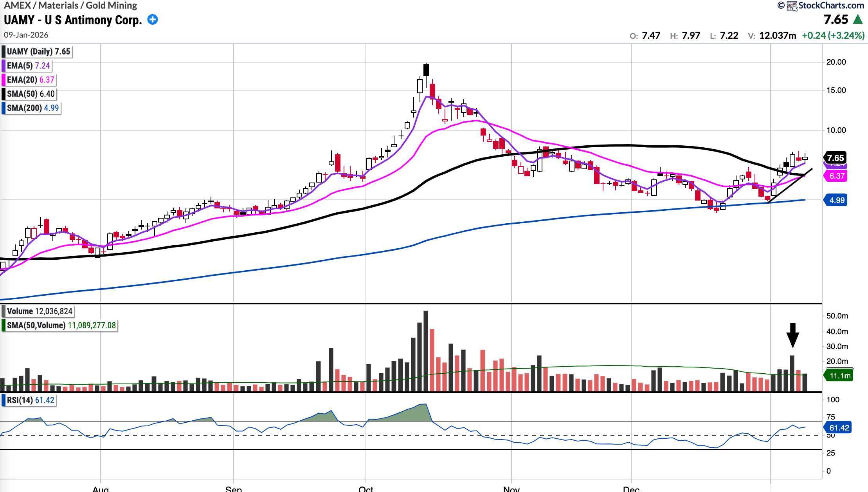The width and height of the screenshot is (868, 492).
Task: Click the magenta 6.37 EMA price tag
Action: click(x=836, y=176)
